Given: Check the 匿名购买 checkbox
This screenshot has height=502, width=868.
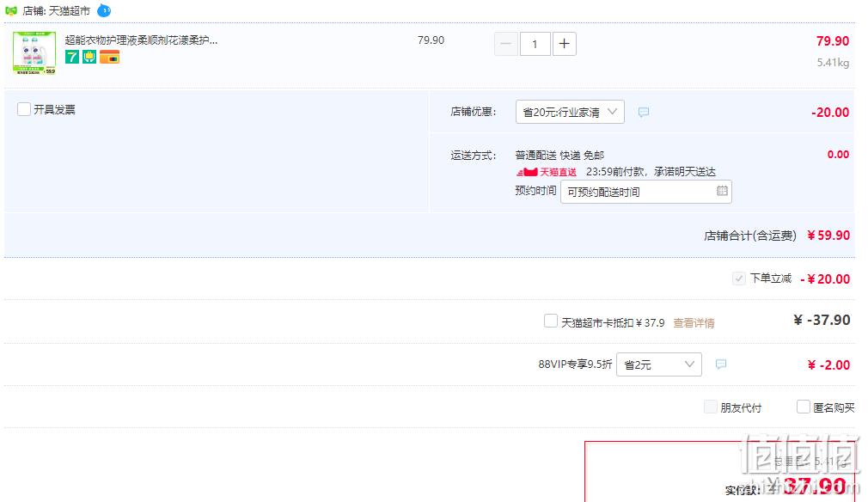Looking at the screenshot, I should pos(804,407).
